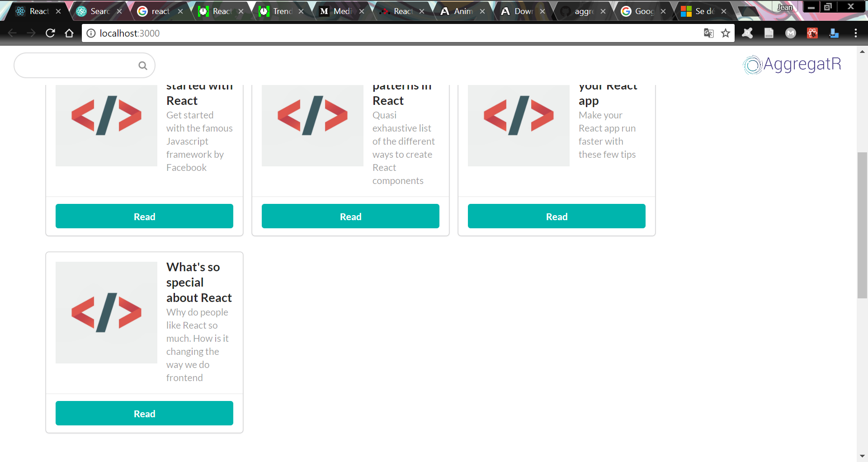Click Read on the 'patterns in React' card

[x=350, y=216]
